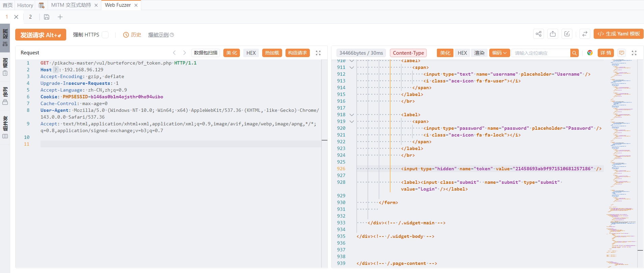Toggle HEX view in Request panel
The width and height of the screenshot is (644, 273).
click(251, 53)
